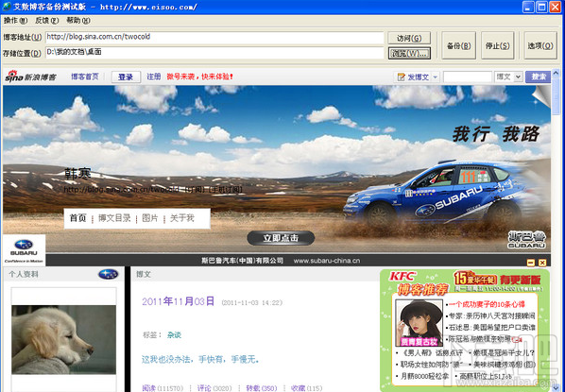The width and height of the screenshot is (565, 392).
Task: Click the 搜索 search button
Action: (x=538, y=77)
